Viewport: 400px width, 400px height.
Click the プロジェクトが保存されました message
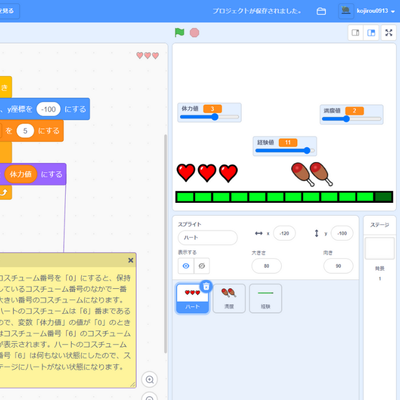click(x=257, y=11)
